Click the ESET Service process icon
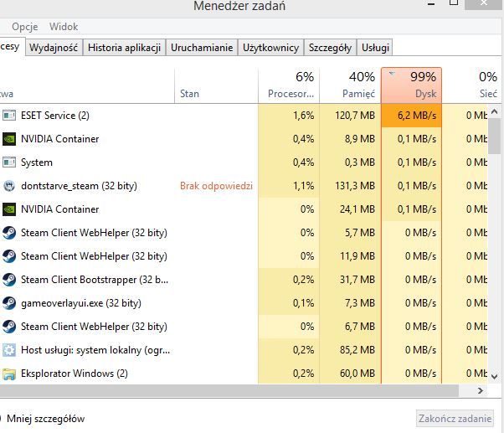Viewport: 504px width, 433px height. click(x=9, y=115)
